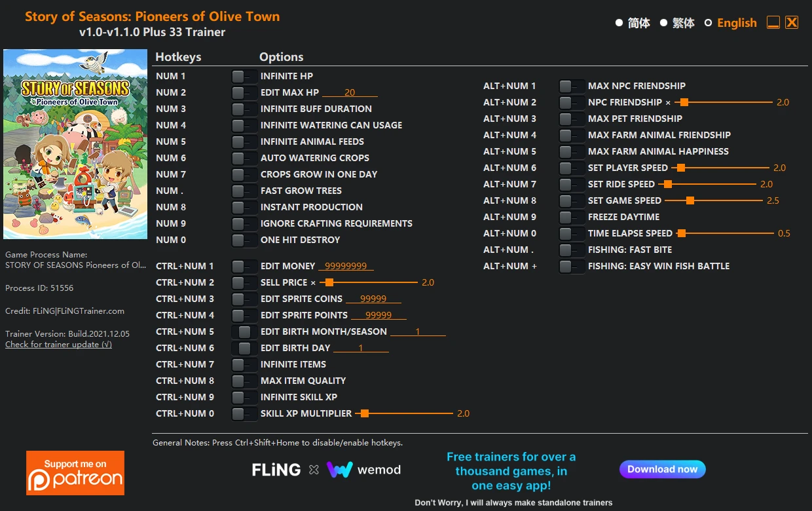The height and width of the screenshot is (511, 812).
Task: Click Check for trainer update link
Action: [58, 345]
